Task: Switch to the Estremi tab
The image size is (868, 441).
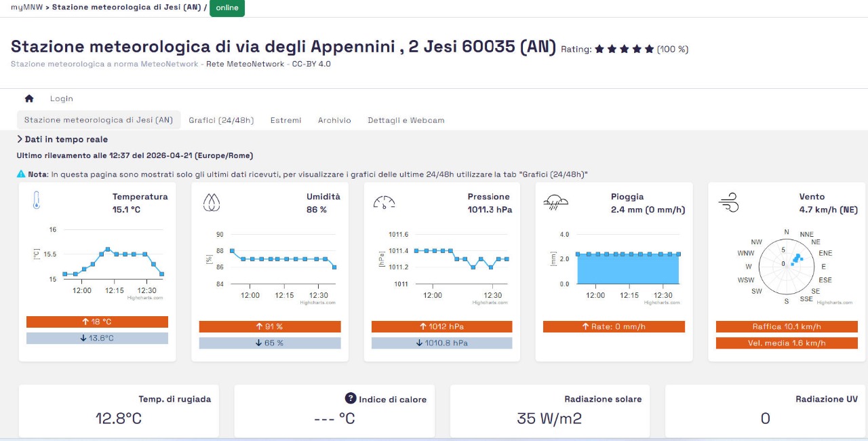Action: 285,120
